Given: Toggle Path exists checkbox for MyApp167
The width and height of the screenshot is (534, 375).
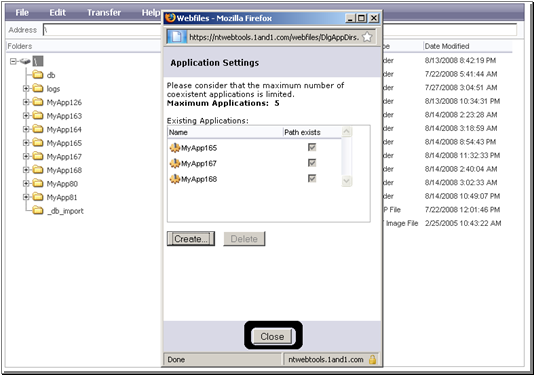Looking at the screenshot, I should [312, 163].
